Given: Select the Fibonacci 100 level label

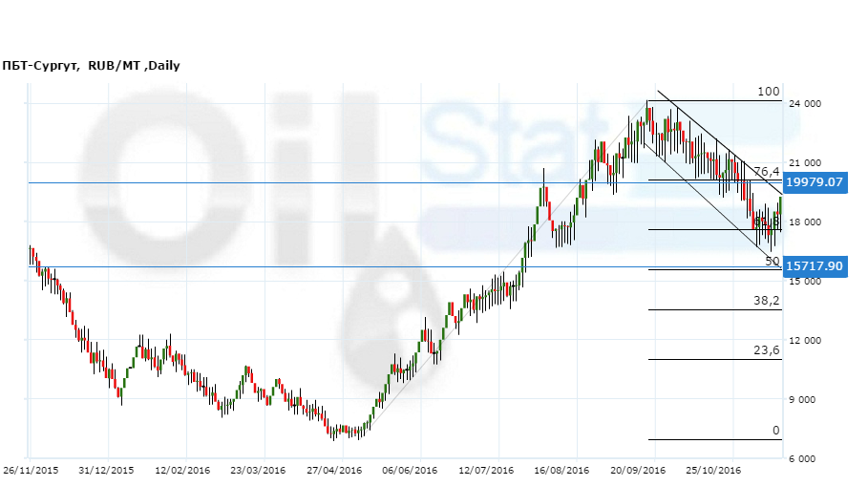Looking at the screenshot, I should click(769, 92).
